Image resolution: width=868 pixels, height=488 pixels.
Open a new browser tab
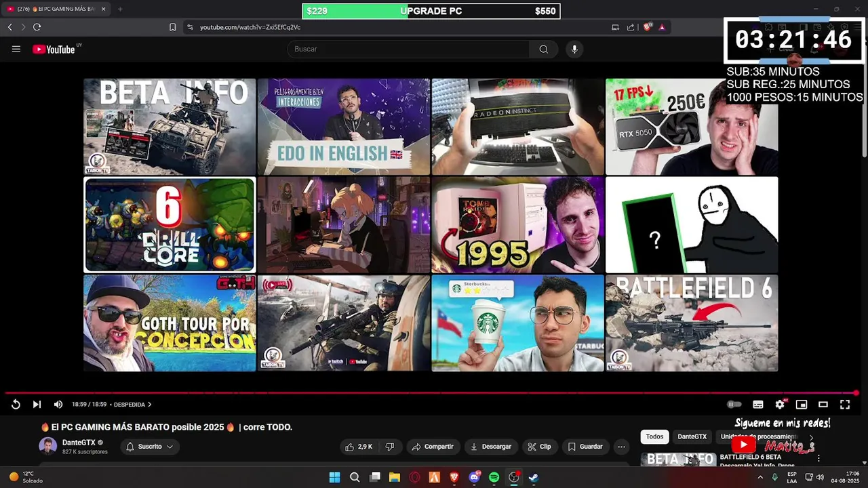(x=120, y=9)
